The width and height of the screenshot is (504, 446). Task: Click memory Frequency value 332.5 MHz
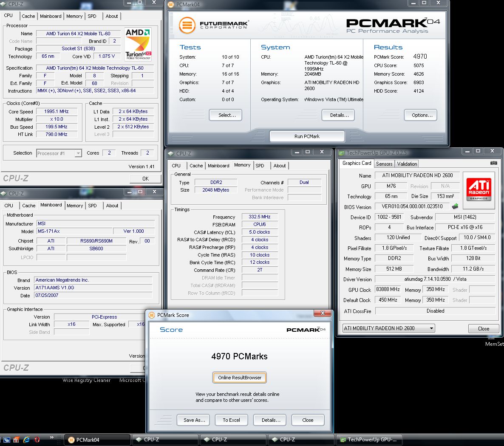259,217
